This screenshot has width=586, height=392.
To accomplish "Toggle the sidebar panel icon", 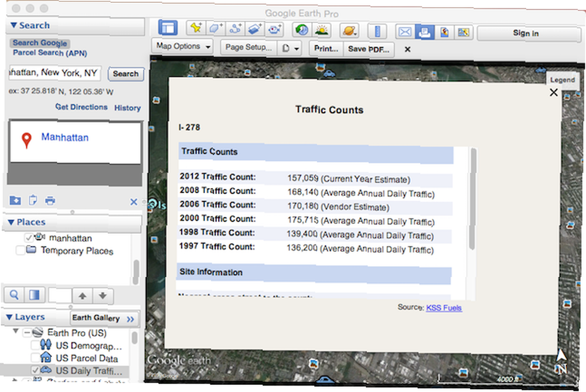I will [x=168, y=28].
